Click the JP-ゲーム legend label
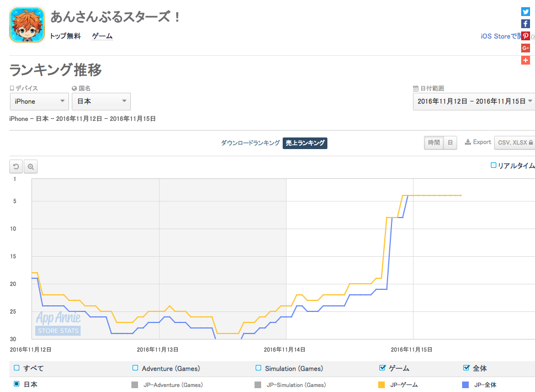Image resolution: width=535 pixels, height=392 pixels. [x=404, y=385]
